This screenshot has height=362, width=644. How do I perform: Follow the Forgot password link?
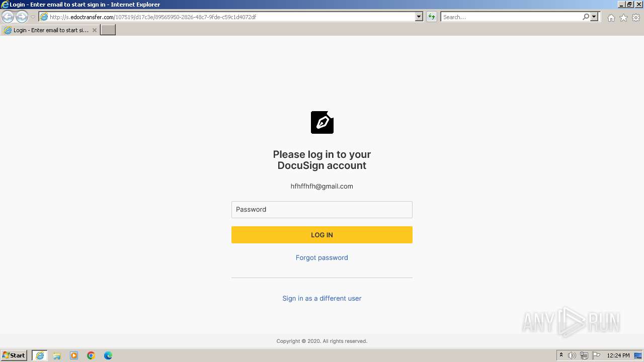point(322,257)
